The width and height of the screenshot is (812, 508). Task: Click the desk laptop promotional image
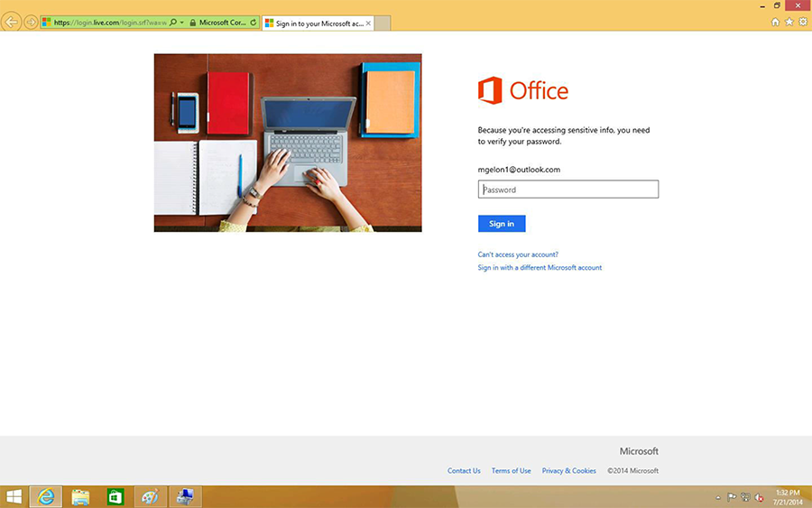click(288, 143)
